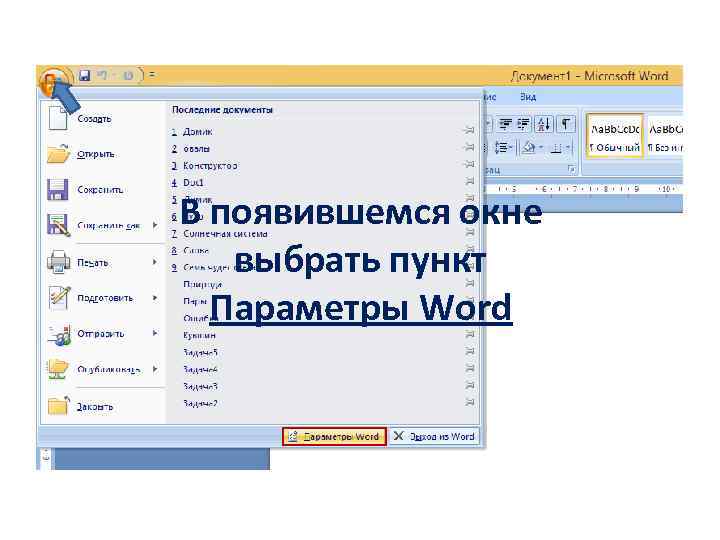Choose Открыть in the Office menu
This screenshot has height=540, width=720.
point(96,154)
